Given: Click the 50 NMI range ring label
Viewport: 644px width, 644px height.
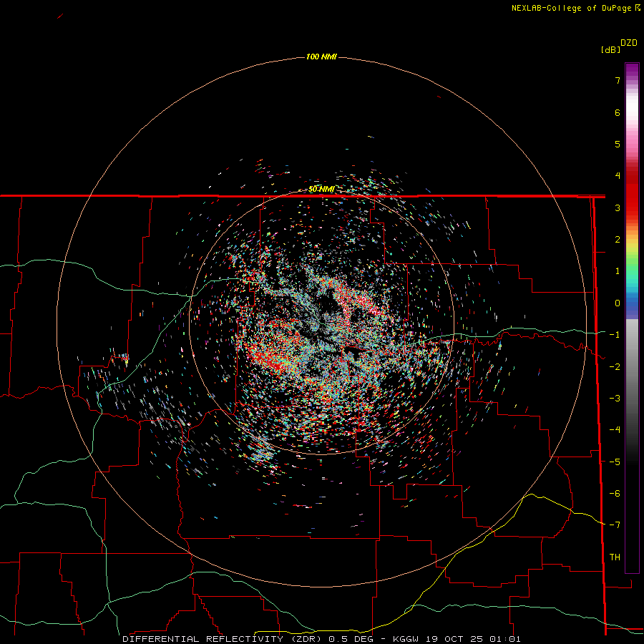Looking at the screenshot, I should coord(321,189).
